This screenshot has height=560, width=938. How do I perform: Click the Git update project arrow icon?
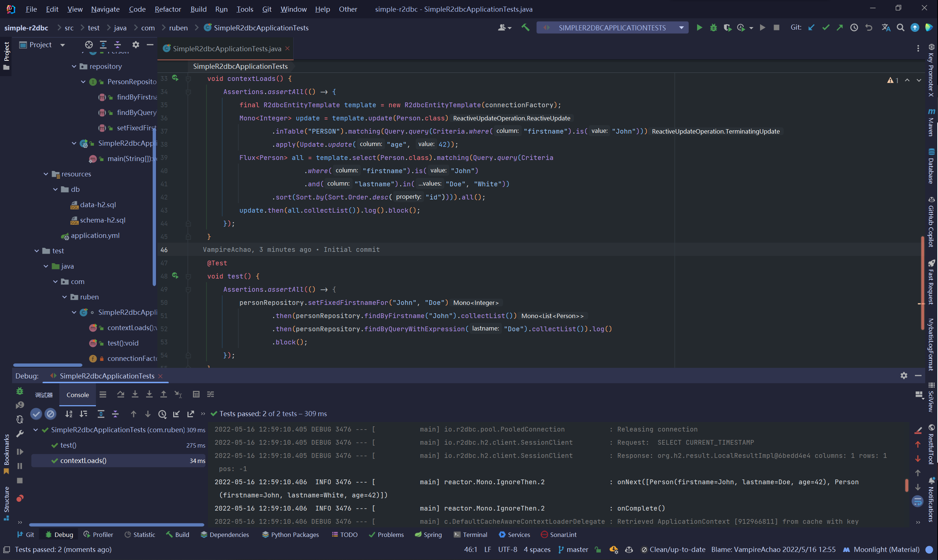click(x=811, y=27)
